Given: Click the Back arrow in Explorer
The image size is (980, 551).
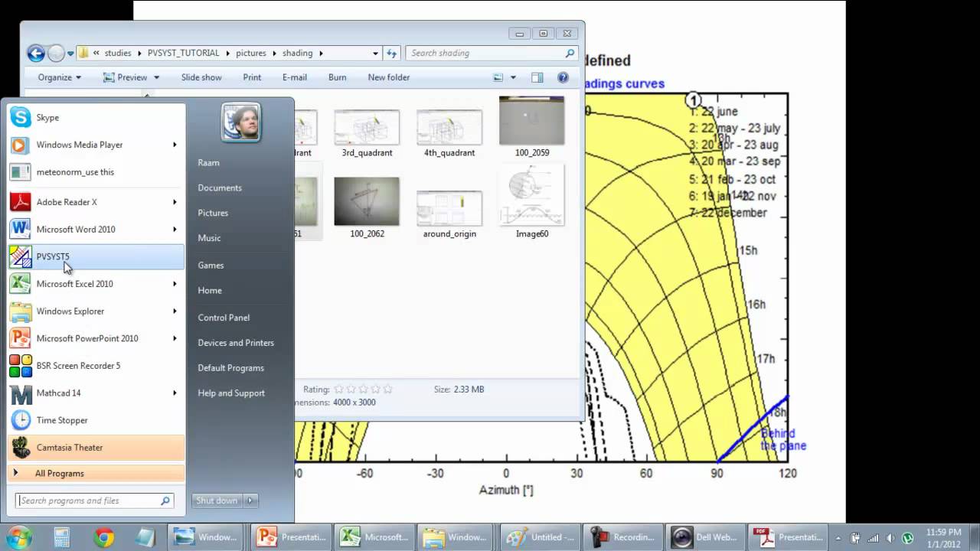Looking at the screenshot, I should (x=35, y=53).
